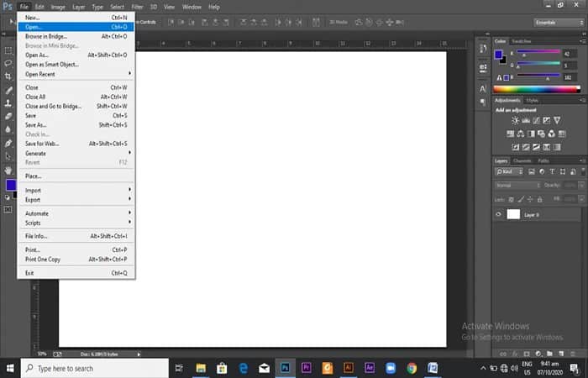The width and height of the screenshot is (588, 378).
Task: Choose Browse in Bridge... menu entry
Action: (76, 36)
